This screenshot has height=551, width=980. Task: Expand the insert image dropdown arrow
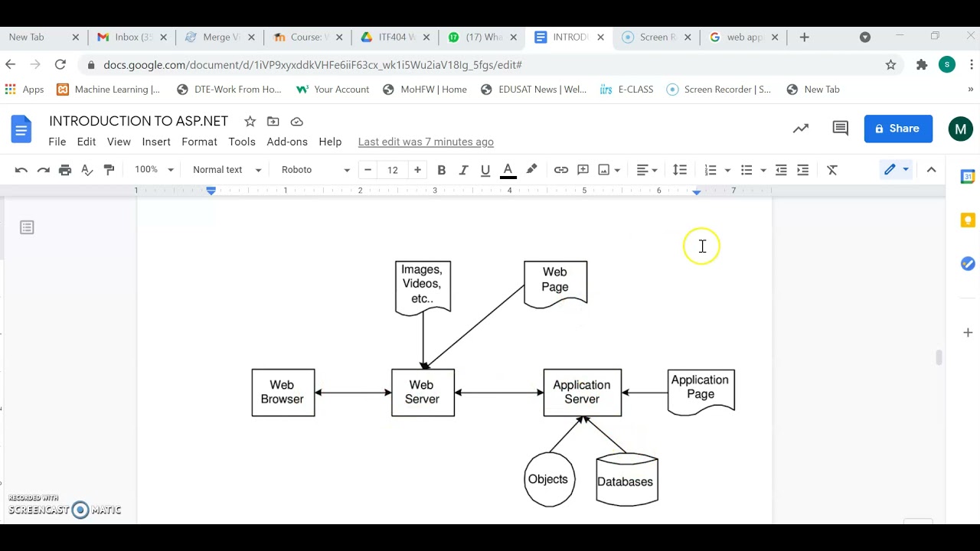point(617,170)
